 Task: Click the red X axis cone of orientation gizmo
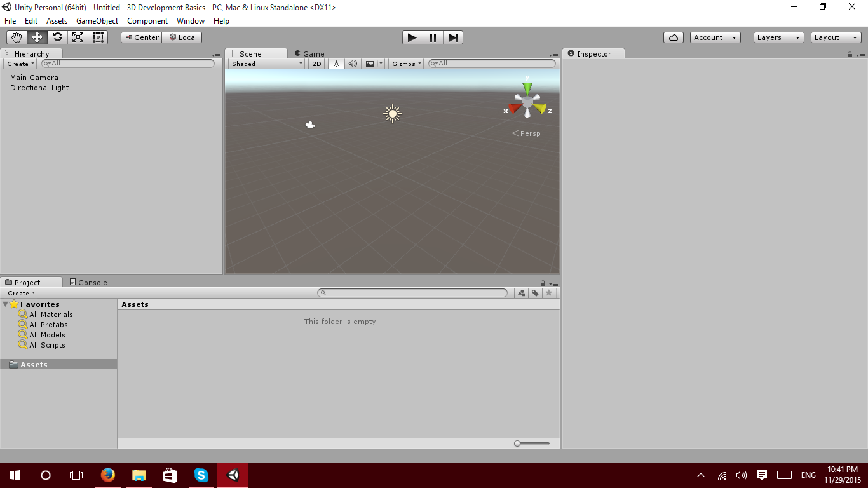click(x=515, y=108)
